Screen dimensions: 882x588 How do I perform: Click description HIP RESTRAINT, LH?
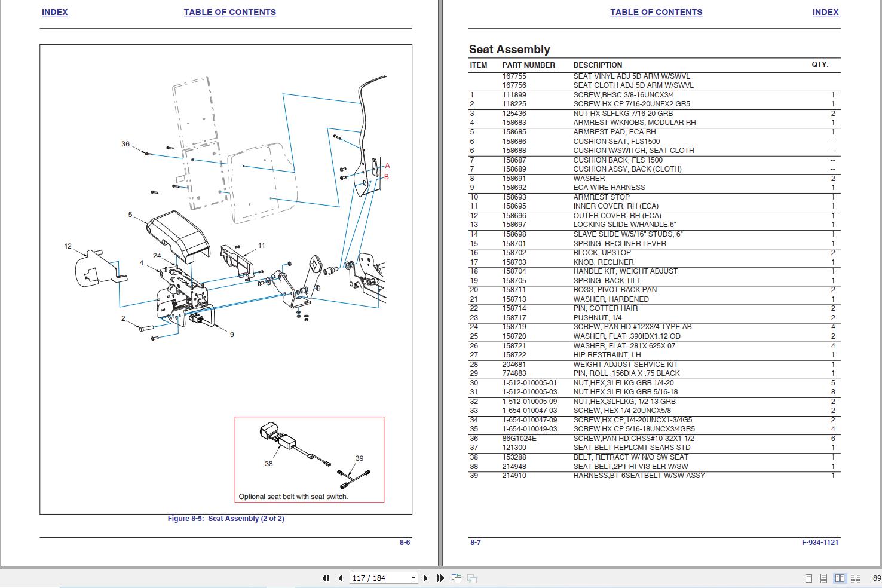tap(607, 355)
